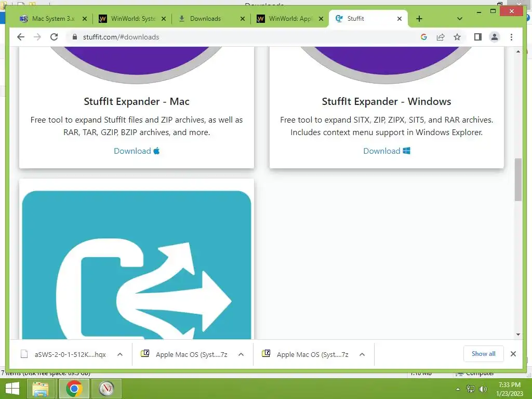532x399 pixels.
Task: Download StuffIt Expander for Windows
Action: coord(387,151)
